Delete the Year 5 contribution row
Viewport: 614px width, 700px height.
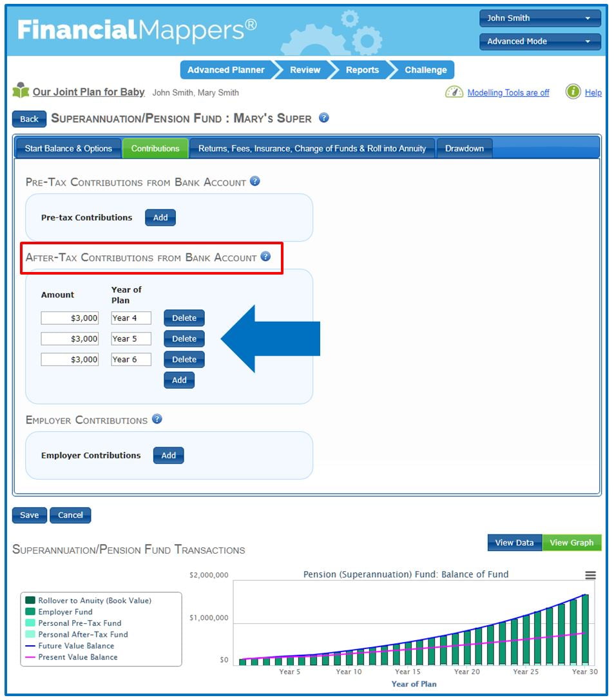point(184,338)
